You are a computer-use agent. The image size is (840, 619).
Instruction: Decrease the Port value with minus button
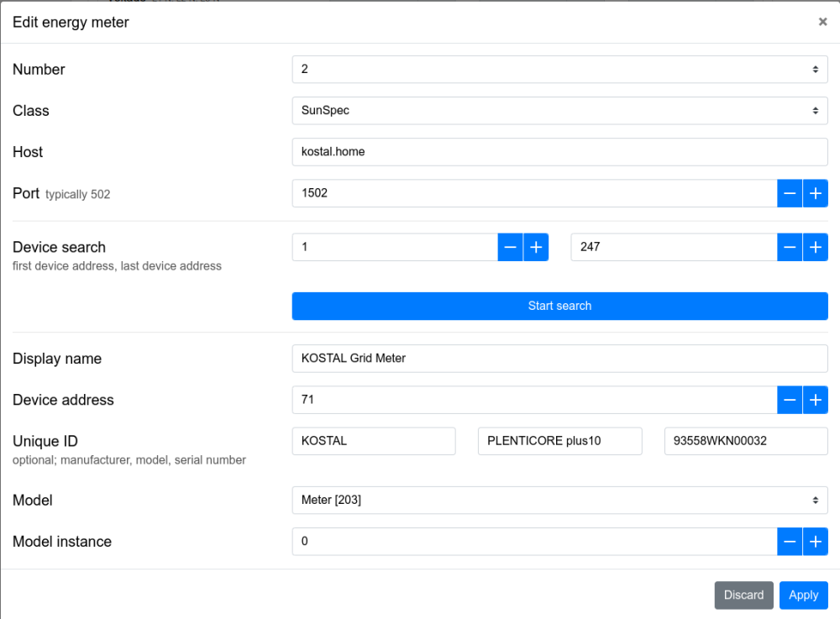pyautogui.click(x=790, y=193)
